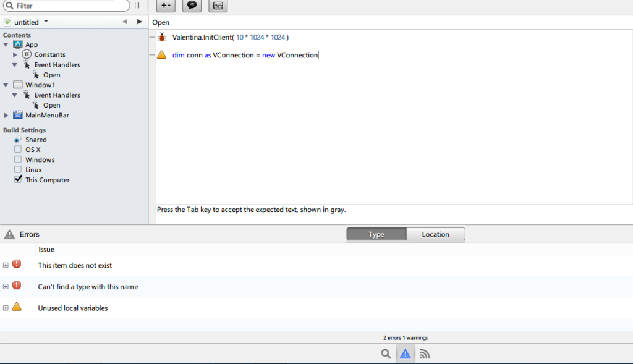The width and height of the screenshot is (633, 364).
Task: Collapse Window1's Event Handlers node
Action: (15, 95)
